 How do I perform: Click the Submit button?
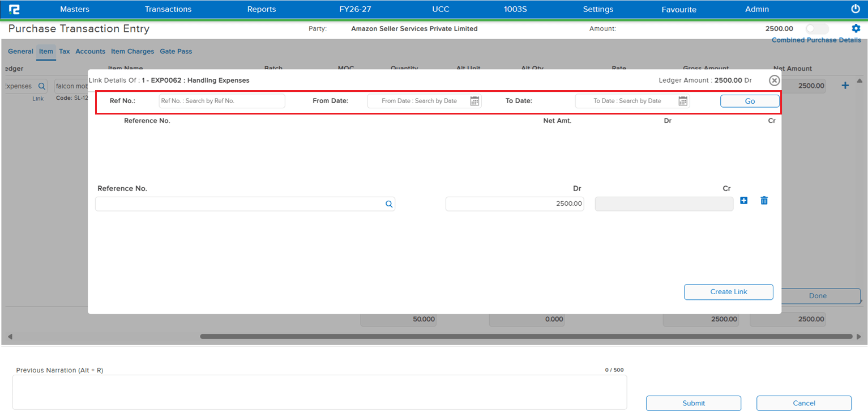(694, 403)
